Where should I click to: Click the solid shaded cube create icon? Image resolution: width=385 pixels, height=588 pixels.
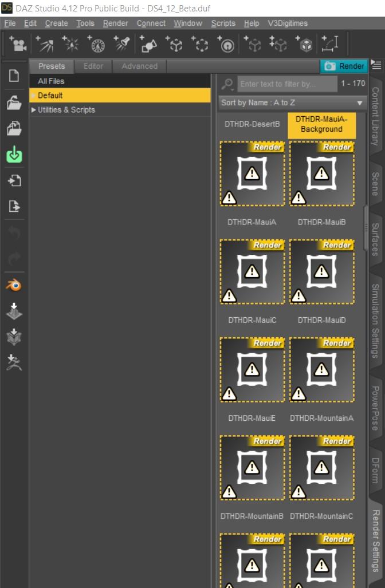304,44
